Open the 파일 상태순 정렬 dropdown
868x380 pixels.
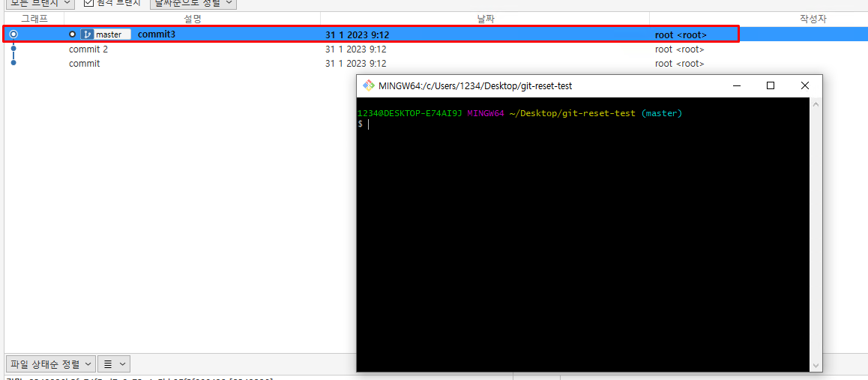click(50, 364)
